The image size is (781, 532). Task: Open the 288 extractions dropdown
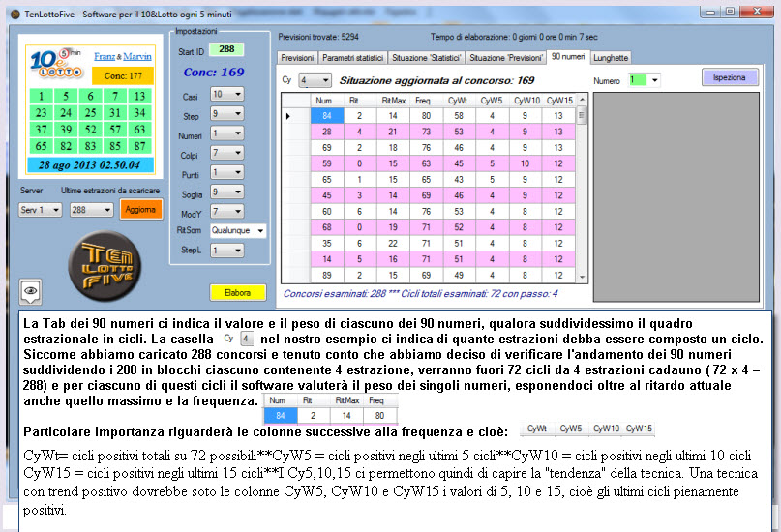tap(92, 210)
